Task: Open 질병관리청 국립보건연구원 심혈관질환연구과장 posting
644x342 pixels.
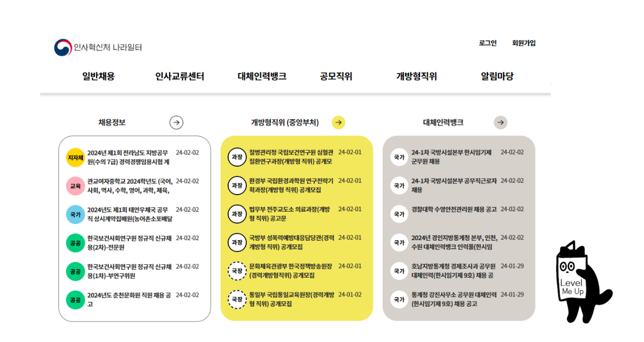Action: [x=291, y=157]
